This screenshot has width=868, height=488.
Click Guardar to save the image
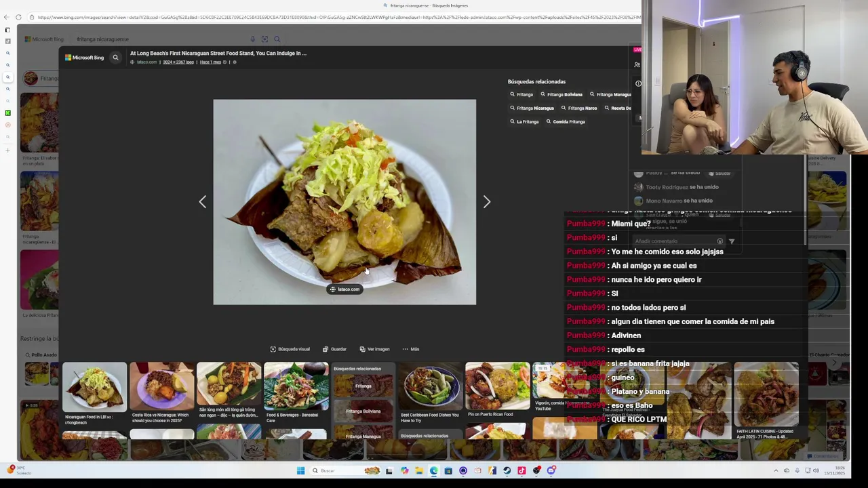tap(335, 349)
